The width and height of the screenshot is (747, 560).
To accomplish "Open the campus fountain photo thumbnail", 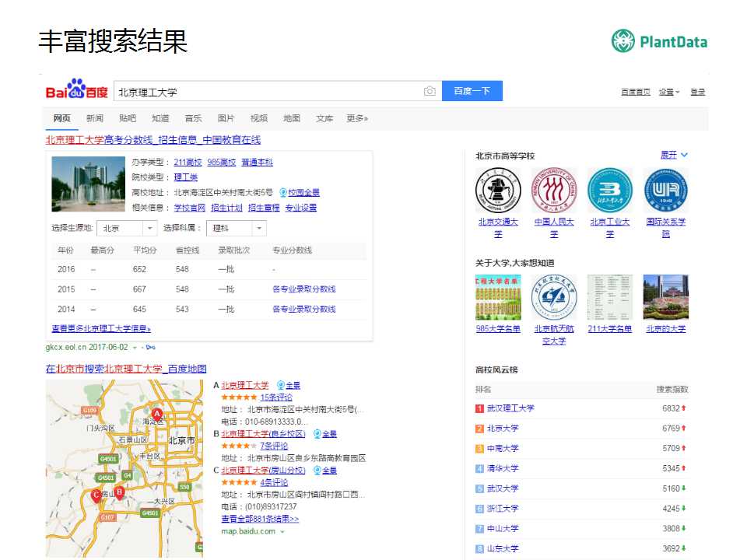I will (88, 184).
